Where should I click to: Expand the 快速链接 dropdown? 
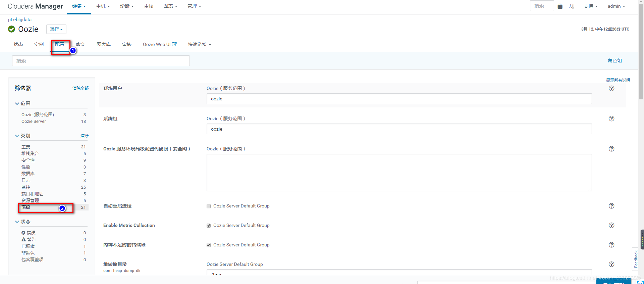point(200,44)
